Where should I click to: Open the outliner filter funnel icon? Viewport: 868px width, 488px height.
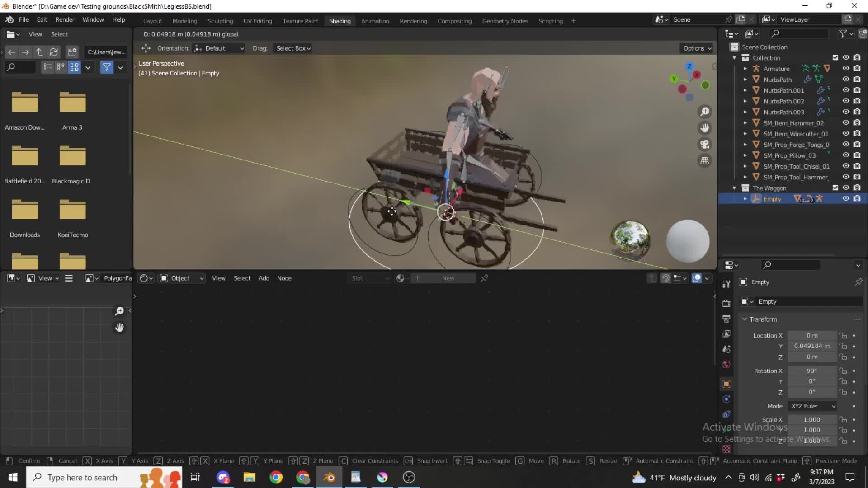[x=844, y=33]
